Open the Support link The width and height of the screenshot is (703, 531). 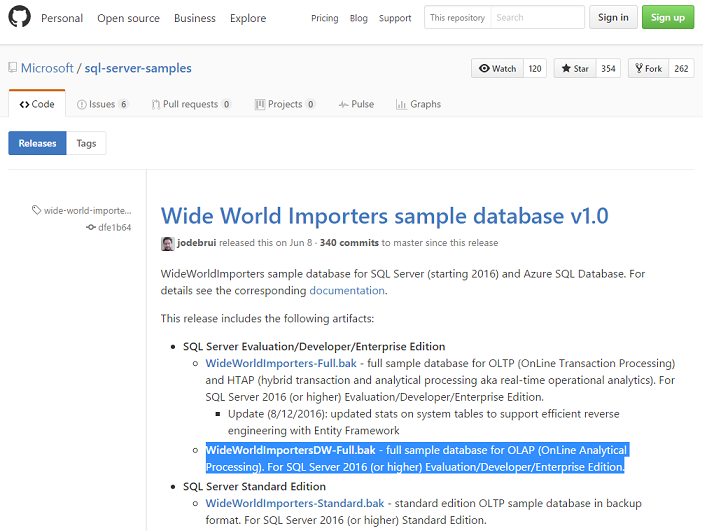(395, 18)
